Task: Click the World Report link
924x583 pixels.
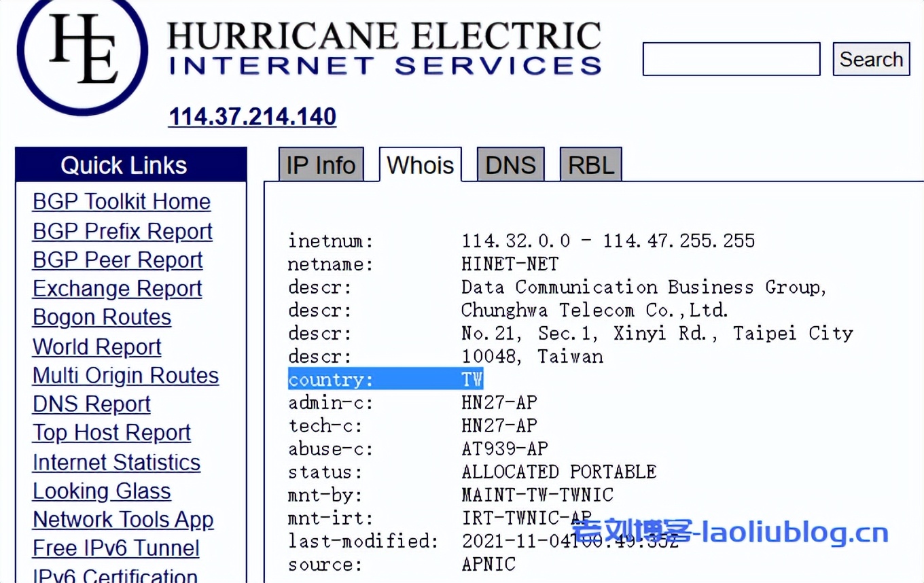Action: (x=96, y=347)
